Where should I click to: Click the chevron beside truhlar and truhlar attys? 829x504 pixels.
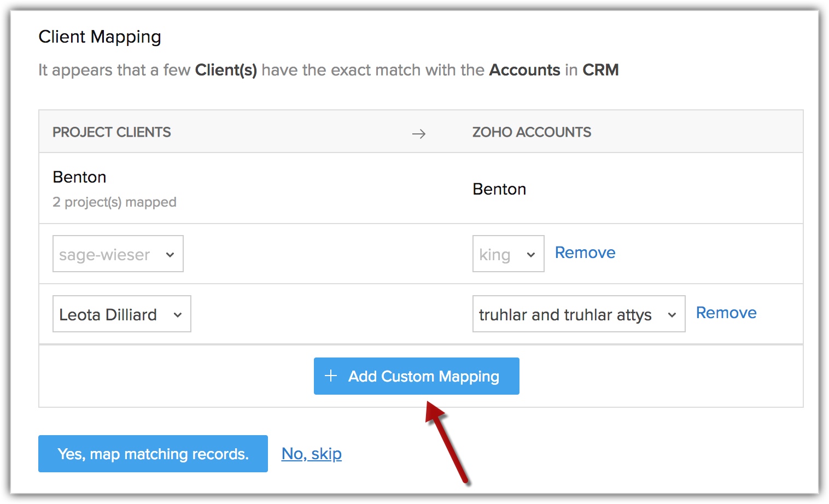click(672, 315)
